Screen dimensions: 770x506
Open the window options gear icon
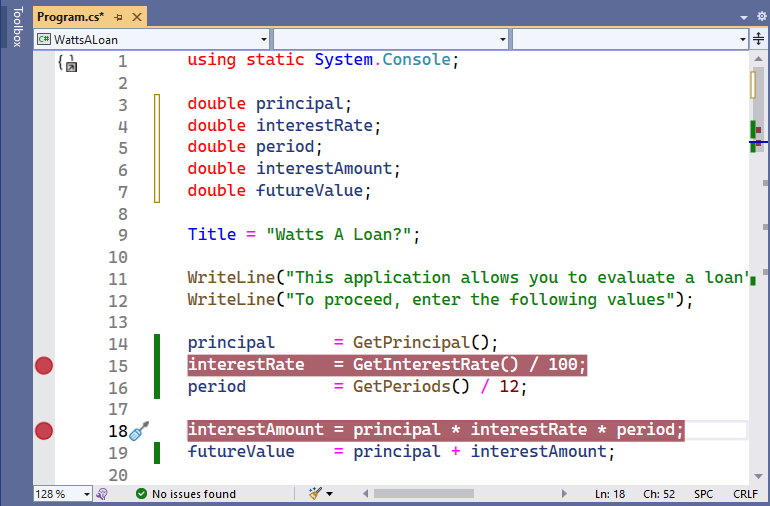(762, 16)
